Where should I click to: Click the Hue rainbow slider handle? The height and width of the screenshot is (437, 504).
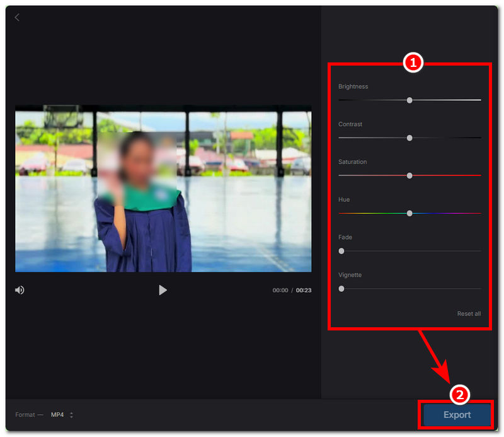[x=409, y=213]
